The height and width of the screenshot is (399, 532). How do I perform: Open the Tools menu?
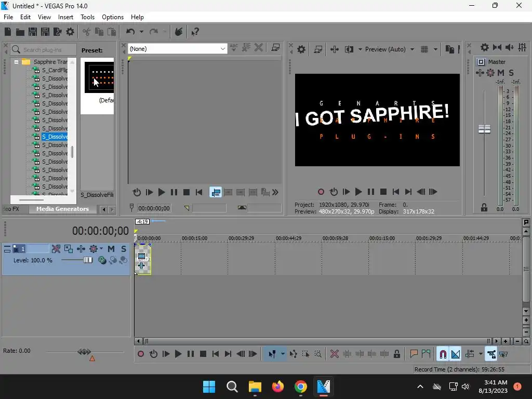(87, 17)
